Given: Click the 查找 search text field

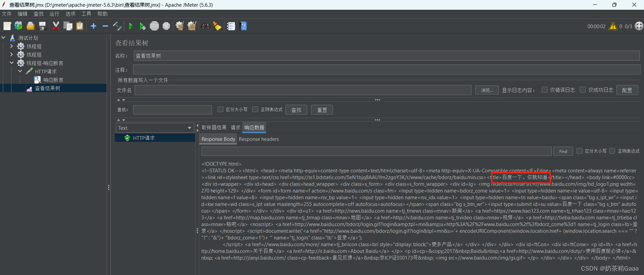Looking at the screenshot, I should click(172, 110).
